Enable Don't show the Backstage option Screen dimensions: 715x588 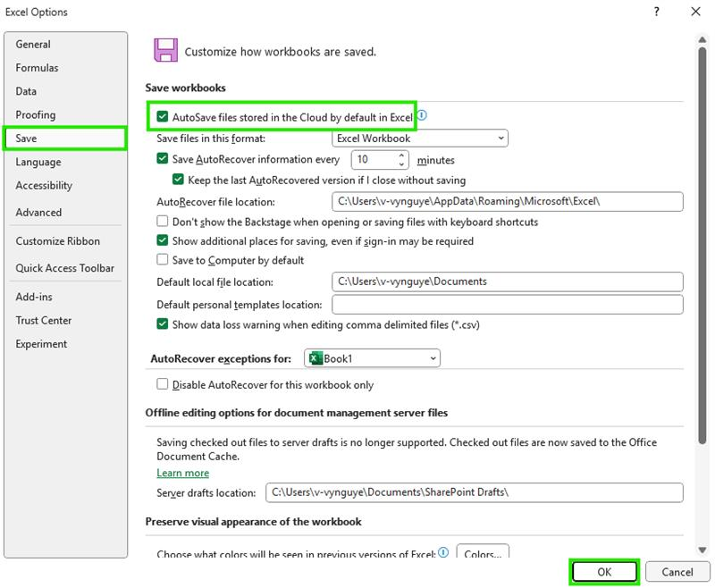(x=163, y=222)
